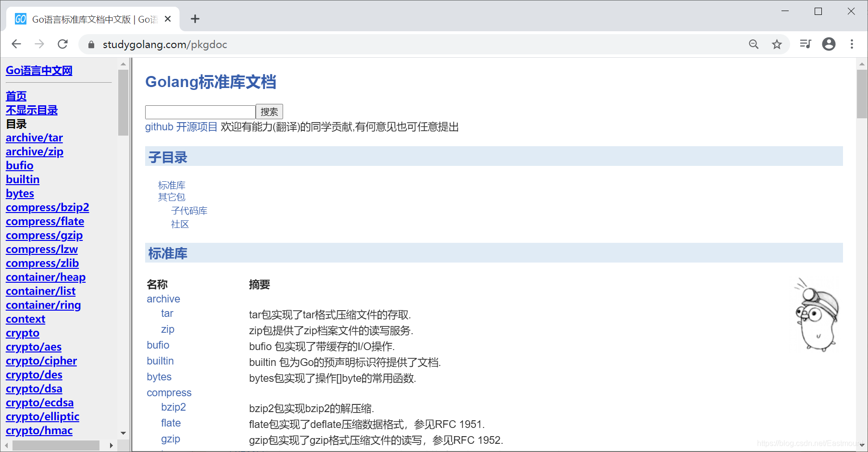Open the crypto package sidebar link

(x=23, y=333)
